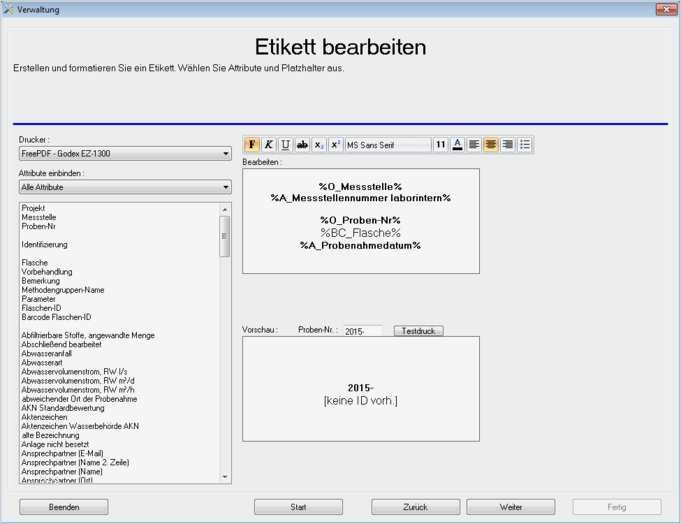
Task: Select 'Bemerkung' in the attribute list
Action: click(x=41, y=281)
